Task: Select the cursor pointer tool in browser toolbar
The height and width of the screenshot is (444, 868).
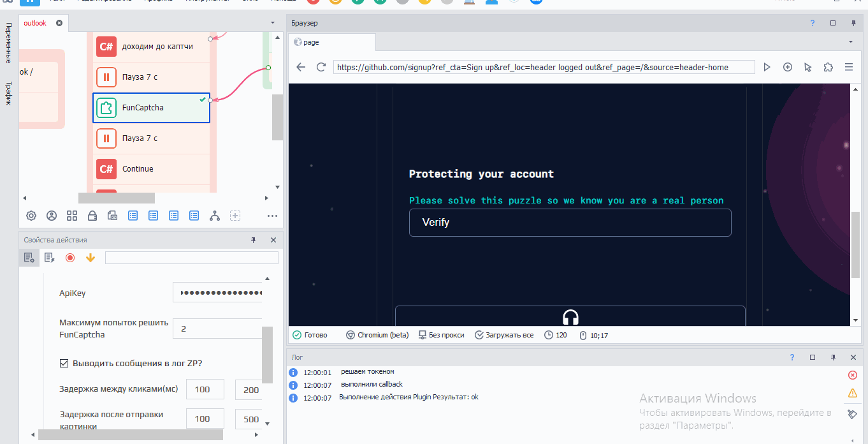Action: pos(808,67)
